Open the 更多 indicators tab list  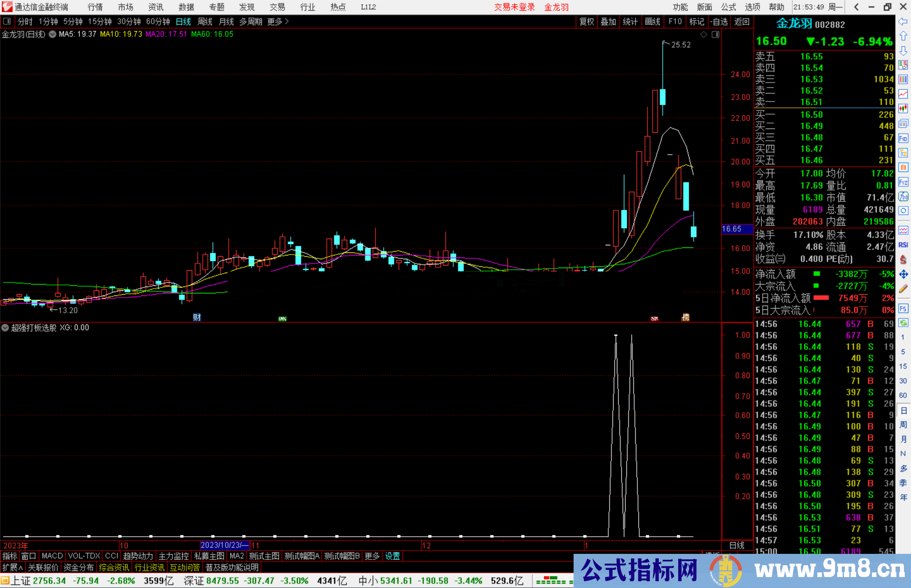pyautogui.click(x=372, y=556)
